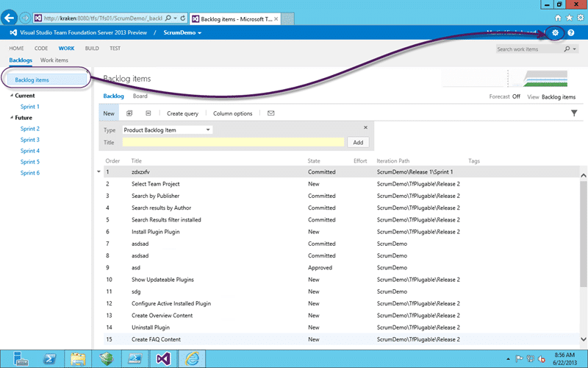Open the WORK hub
This screenshot has width=588, height=368.
(66, 48)
